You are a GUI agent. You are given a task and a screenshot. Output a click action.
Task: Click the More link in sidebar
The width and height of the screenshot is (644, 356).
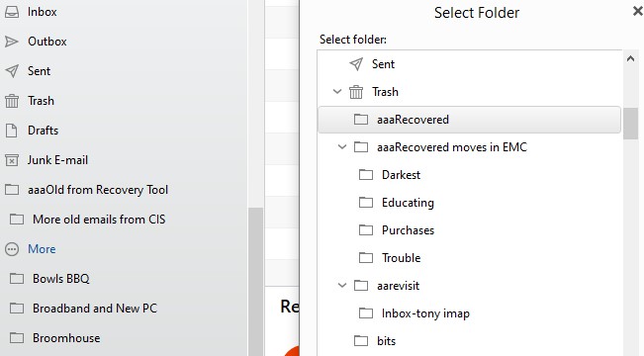42,249
